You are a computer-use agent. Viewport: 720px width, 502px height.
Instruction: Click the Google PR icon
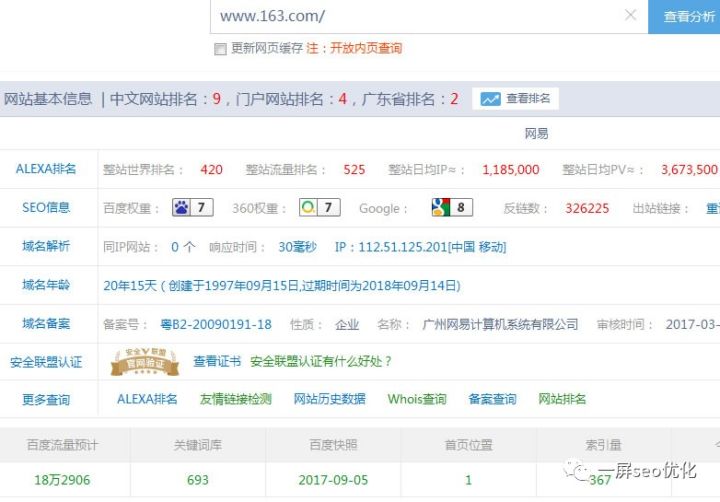coord(441,208)
